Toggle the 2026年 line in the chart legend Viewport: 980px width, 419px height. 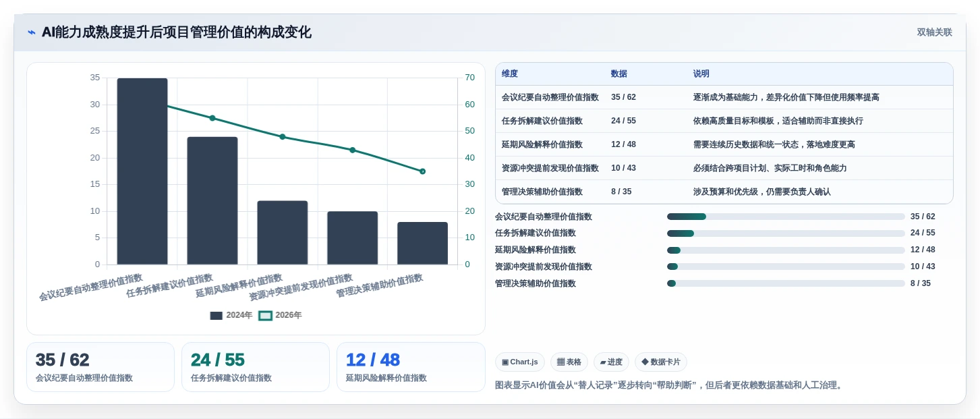coord(281,315)
